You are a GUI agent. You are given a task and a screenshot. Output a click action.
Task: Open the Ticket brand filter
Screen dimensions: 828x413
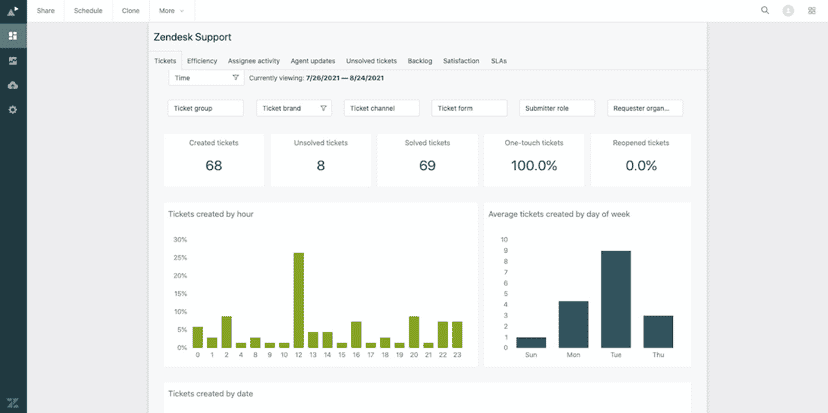tap(294, 108)
